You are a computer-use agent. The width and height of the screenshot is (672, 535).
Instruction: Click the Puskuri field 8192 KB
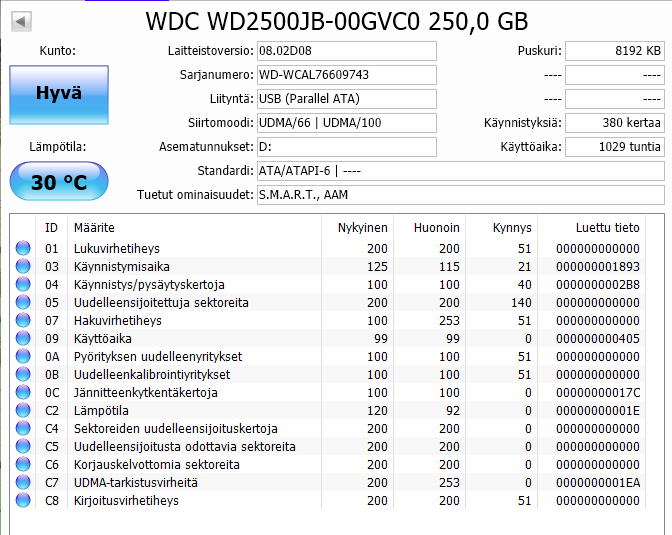tap(615, 51)
